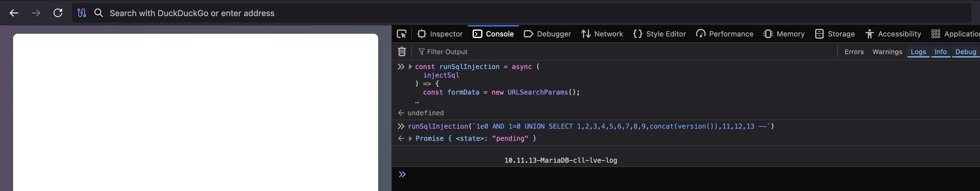Click the MariaDB version output text
The height and width of the screenshot is (191, 980).
point(560,161)
